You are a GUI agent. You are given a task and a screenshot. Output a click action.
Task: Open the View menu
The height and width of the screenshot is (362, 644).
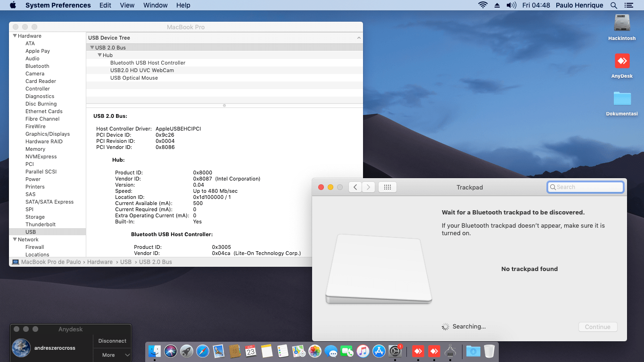coord(127,5)
